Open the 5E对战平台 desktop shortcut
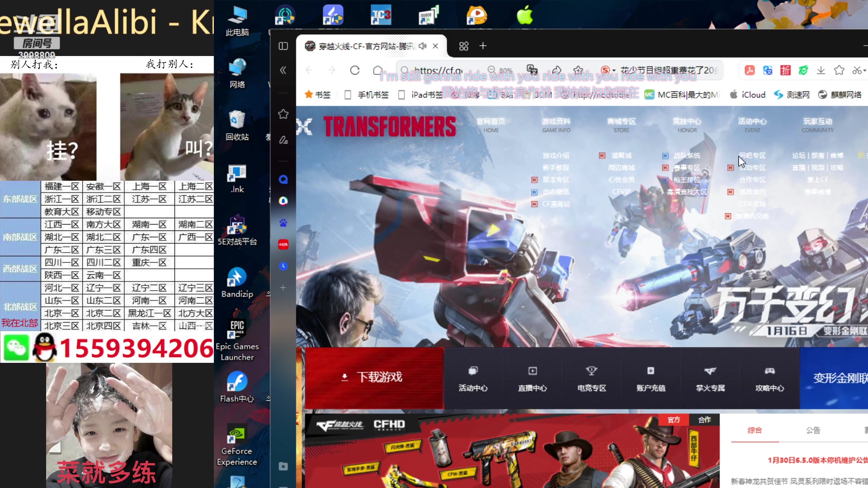Image resolution: width=868 pixels, height=488 pixels. 237,230
